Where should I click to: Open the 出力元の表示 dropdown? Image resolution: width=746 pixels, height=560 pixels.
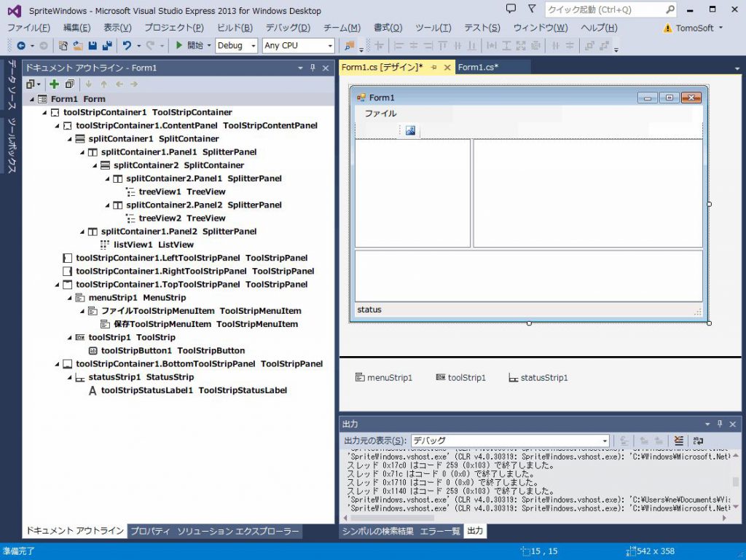coord(606,441)
